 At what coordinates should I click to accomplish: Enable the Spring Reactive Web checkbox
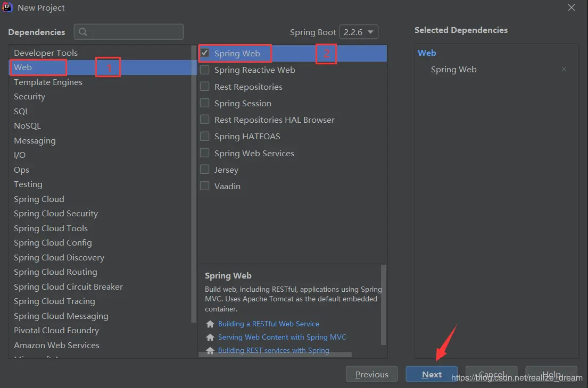coord(205,70)
